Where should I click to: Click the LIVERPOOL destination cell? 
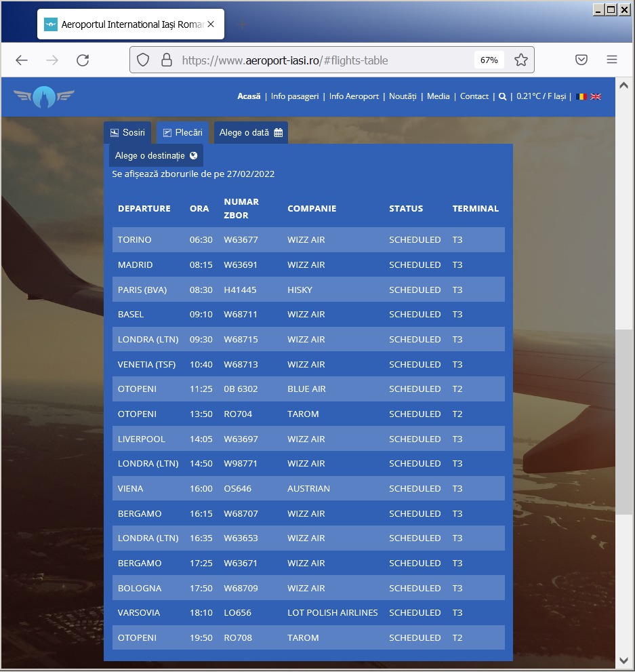tap(142, 439)
